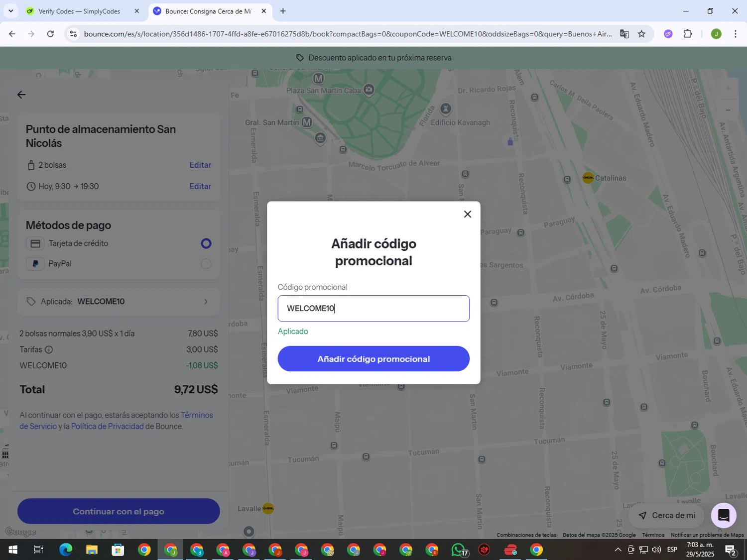Viewport: 747px width, 560px height.
Task: Open the taskbar clock and date
Action: point(700,550)
